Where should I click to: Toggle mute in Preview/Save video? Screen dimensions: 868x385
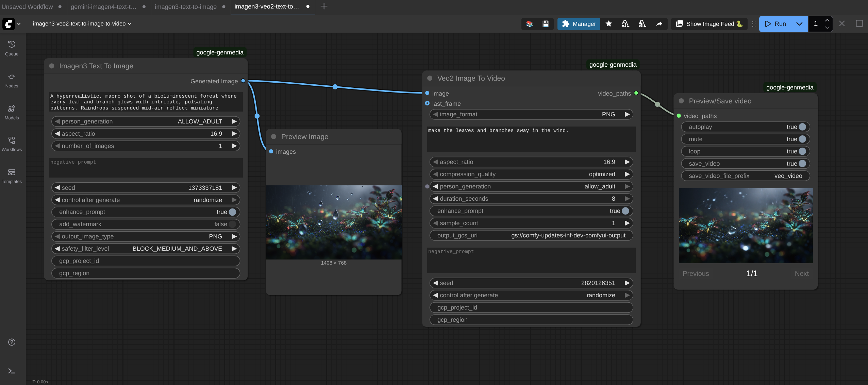click(802, 139)
